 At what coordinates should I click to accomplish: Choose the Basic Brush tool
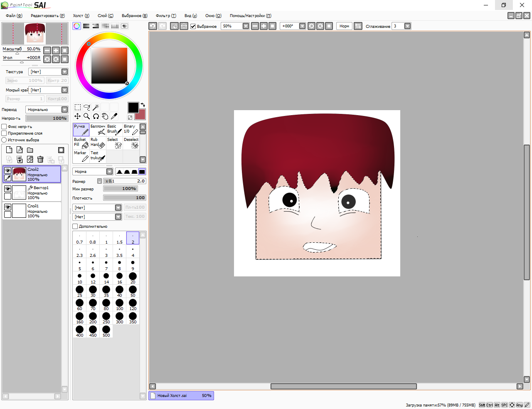tap(115, 130)
